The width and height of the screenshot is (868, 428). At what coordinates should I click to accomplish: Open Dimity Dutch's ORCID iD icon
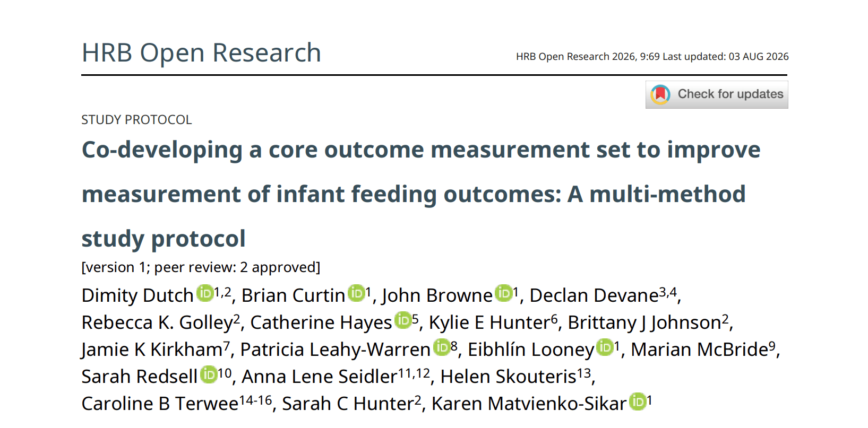coord(205,293)
